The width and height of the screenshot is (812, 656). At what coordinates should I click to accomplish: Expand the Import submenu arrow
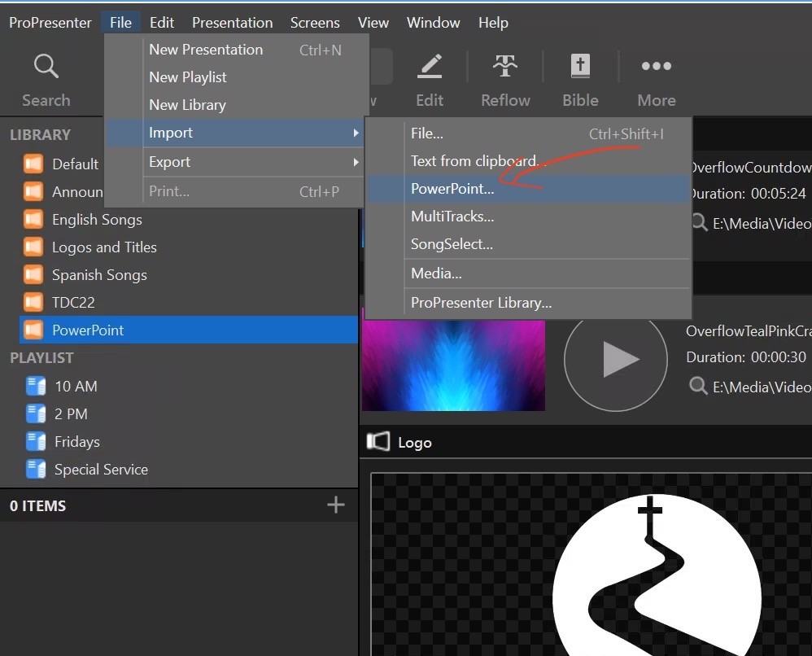point(356,133)
